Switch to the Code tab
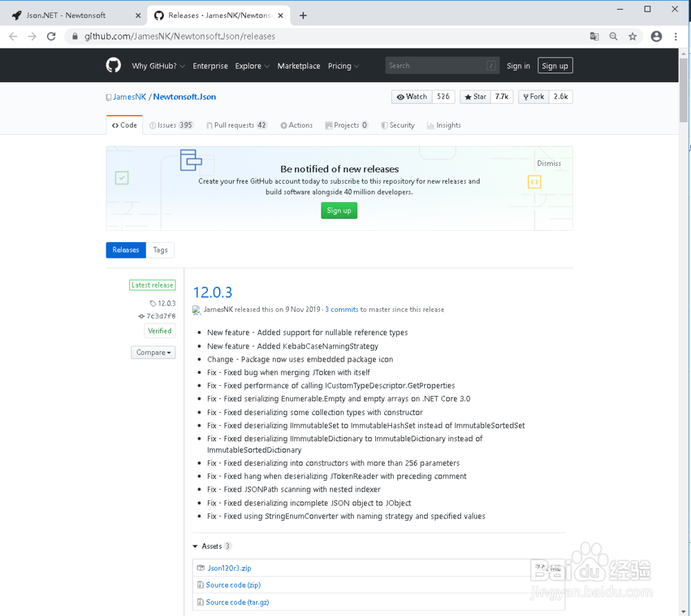 124,125
